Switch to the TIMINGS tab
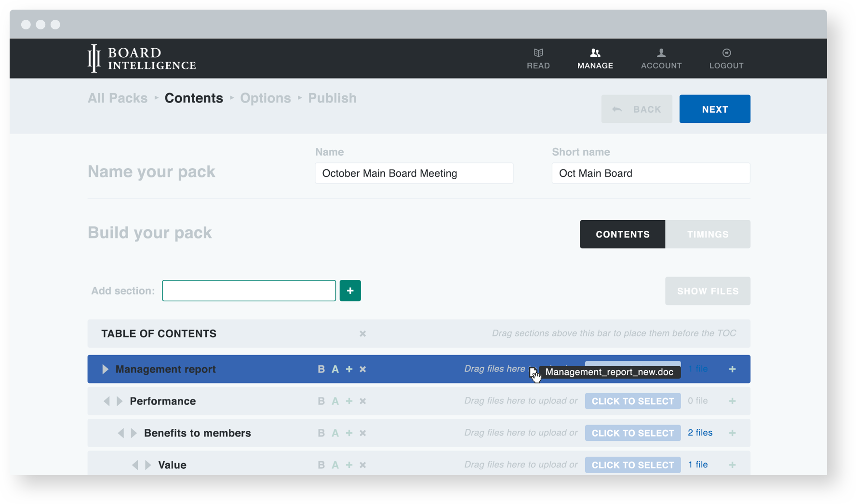This screenshot has width=856, height=504. click(x=708, y=234)
